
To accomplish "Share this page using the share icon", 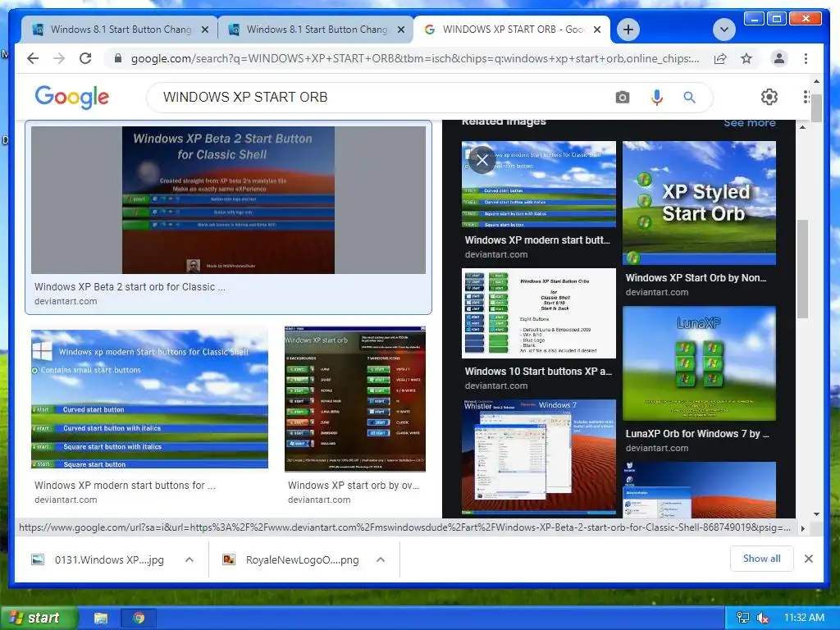I will [720, 58].
